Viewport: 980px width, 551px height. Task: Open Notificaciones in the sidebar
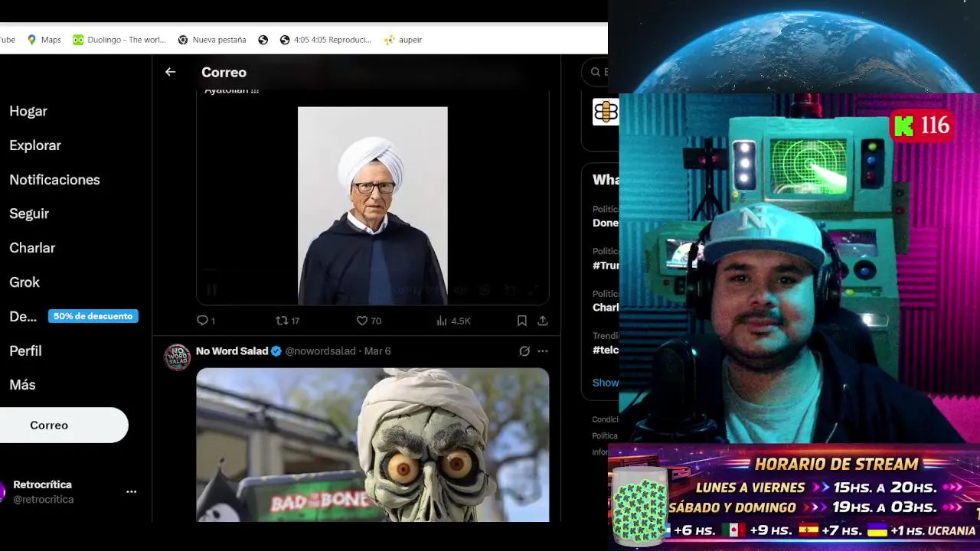point(54,180)
